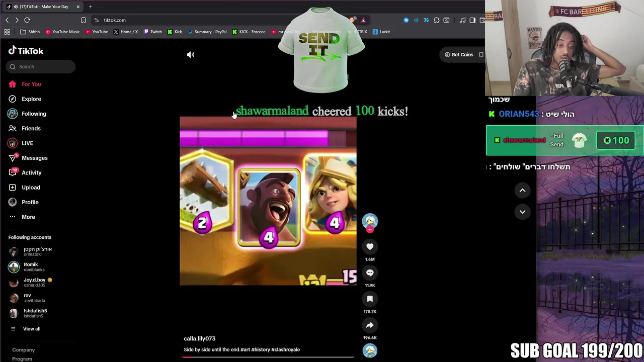This screenshot has height=362, width=644.
Task: Click the Program footer link
Action: click(x=22, y=359)
